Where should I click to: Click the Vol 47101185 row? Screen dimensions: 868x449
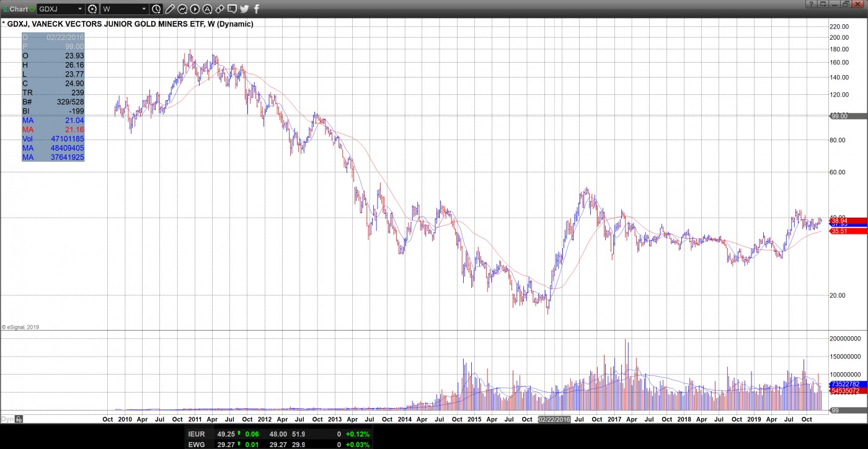pos(53,139)
